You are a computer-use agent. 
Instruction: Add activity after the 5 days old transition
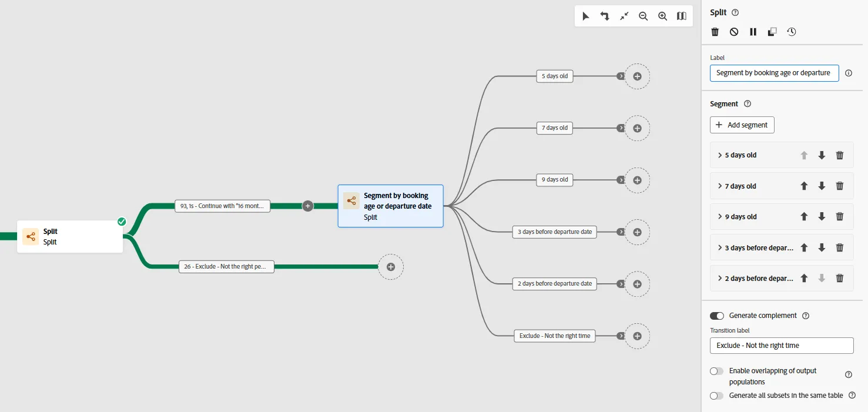coord(637,76)
